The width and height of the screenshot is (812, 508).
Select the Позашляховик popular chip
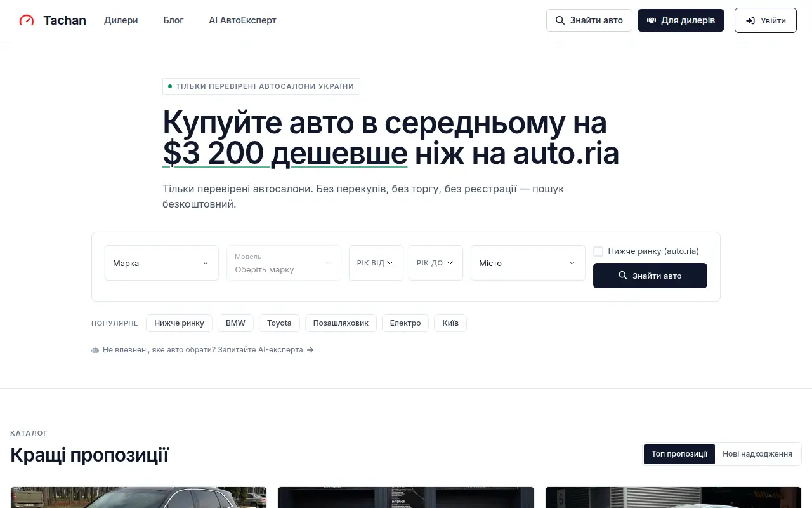click(x=341, y=323)
